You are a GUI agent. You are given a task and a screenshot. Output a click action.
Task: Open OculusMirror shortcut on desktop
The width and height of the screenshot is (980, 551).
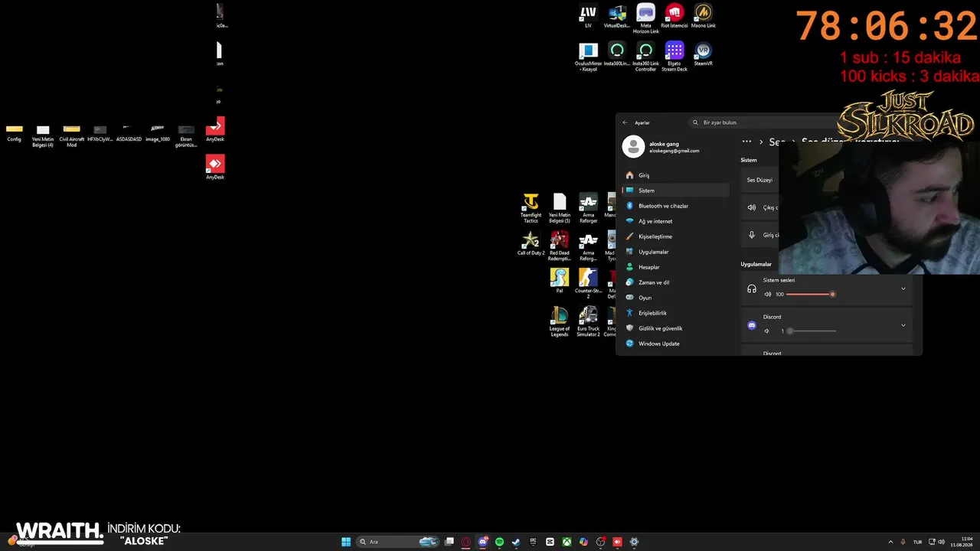tap(588, 57)
